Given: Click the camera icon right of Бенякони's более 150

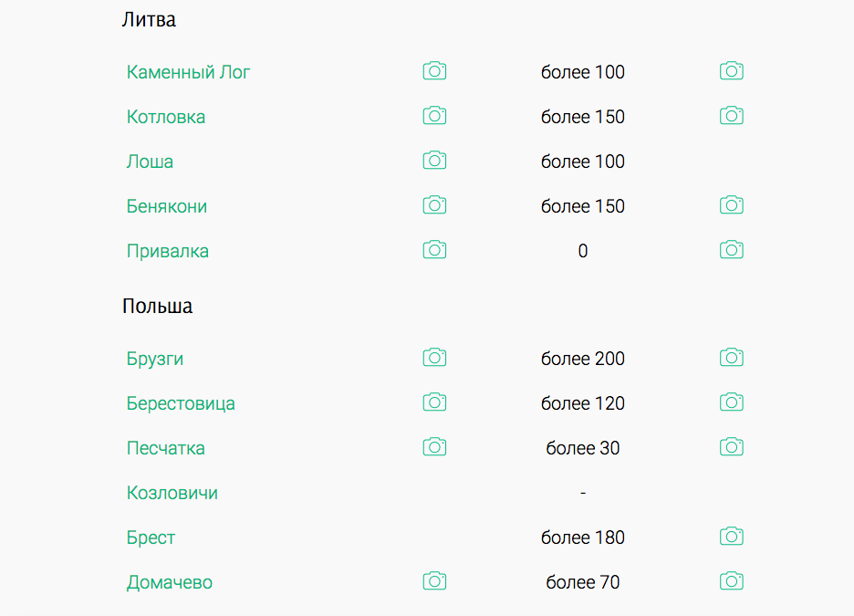Looking at the screenshot, I should [x=731, y=205].
